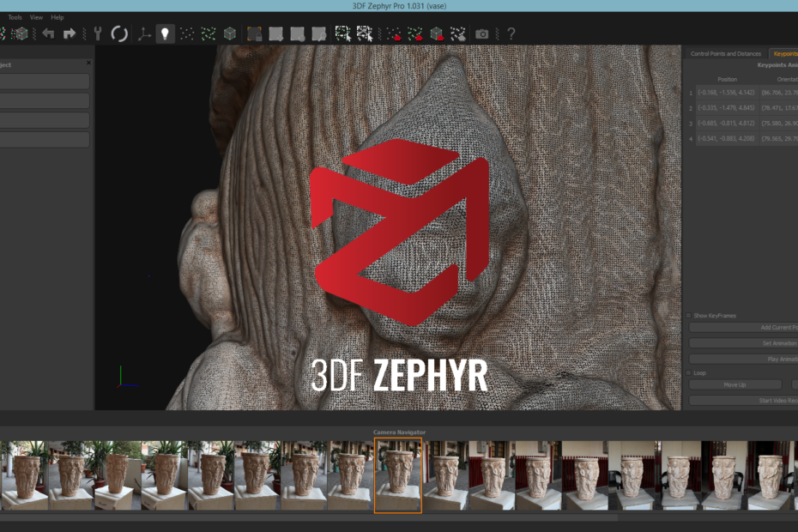The image size is (798, 532).
Task: Click the Set Animation button
Action: 744,343
